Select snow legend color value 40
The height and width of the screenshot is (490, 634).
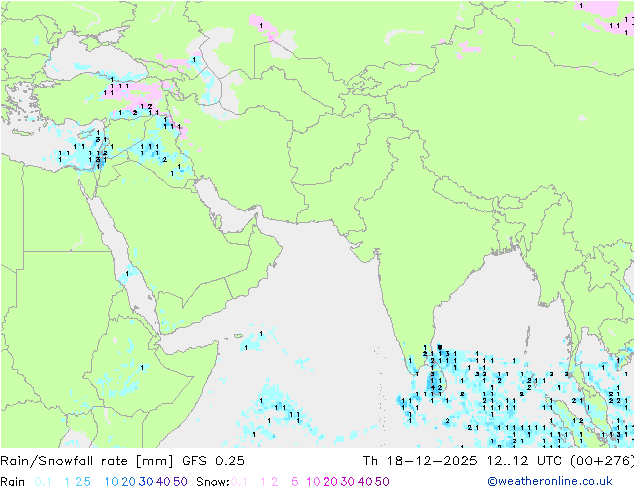(365, 482)
